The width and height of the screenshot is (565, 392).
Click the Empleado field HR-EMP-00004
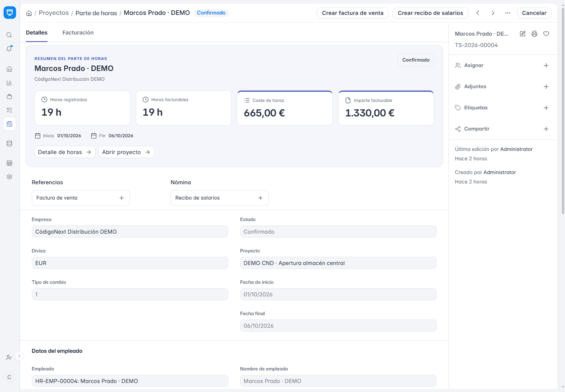[130, 381]
